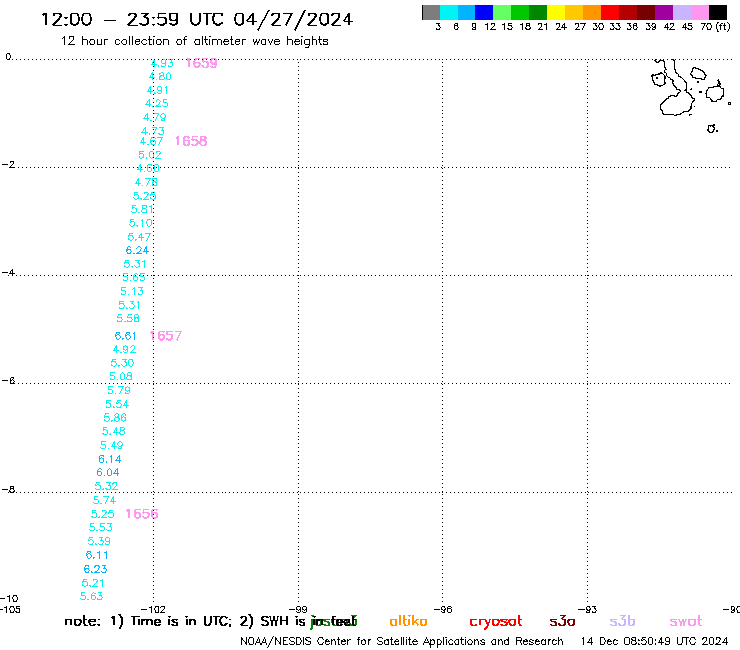This screenshot has width=740, height=650.
Task: Click the longitude axis label -102
Action: pyautogui.click(x=154, y=609)
